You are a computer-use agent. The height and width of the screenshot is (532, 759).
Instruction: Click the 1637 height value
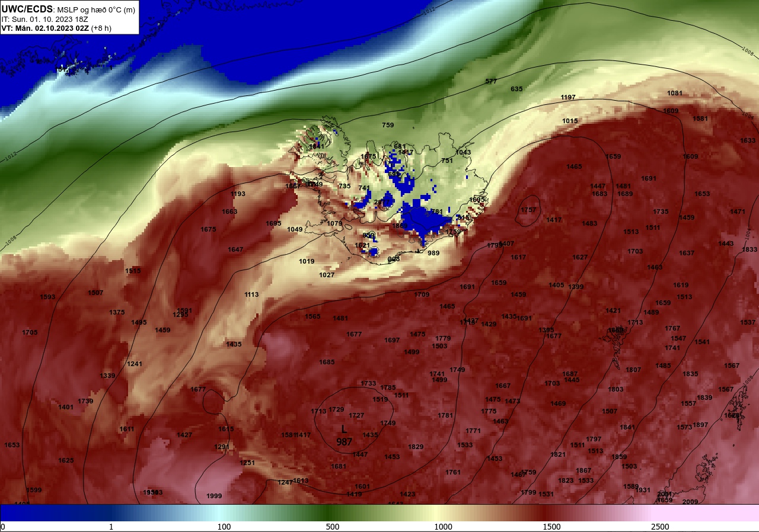687,253
